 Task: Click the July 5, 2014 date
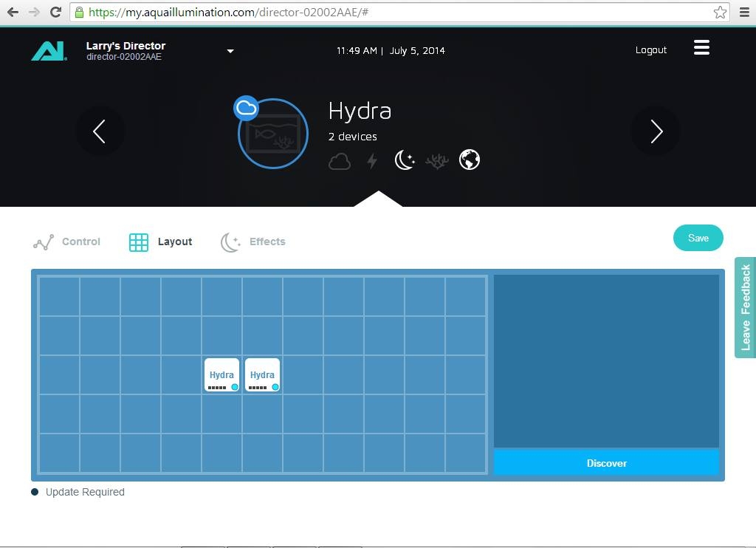point(417,51)
